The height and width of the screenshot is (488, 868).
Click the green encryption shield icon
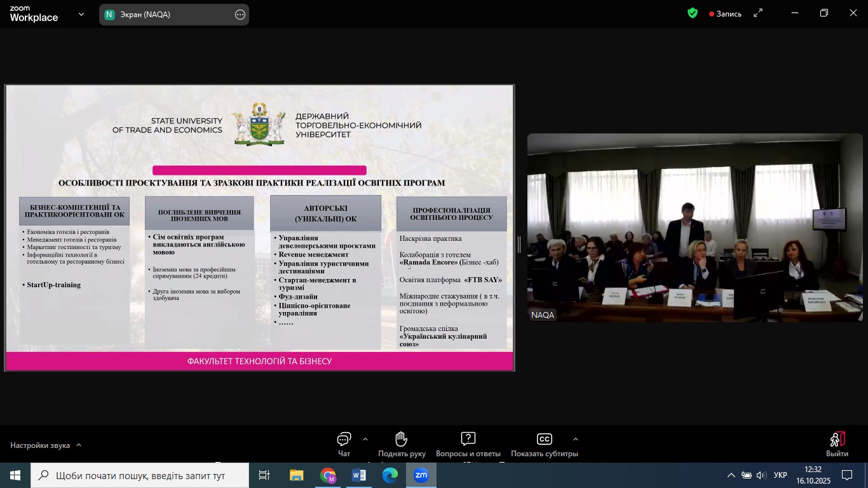point(693,13)
